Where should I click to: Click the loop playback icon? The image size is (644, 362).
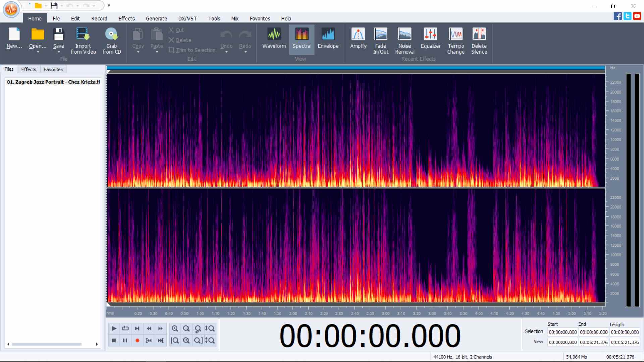(125, 329)
